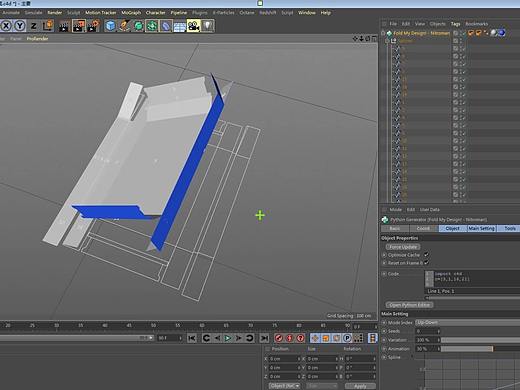Click the keyframe selection red button
This screenshot has width=520, height=390.
(x=300, y=338)
